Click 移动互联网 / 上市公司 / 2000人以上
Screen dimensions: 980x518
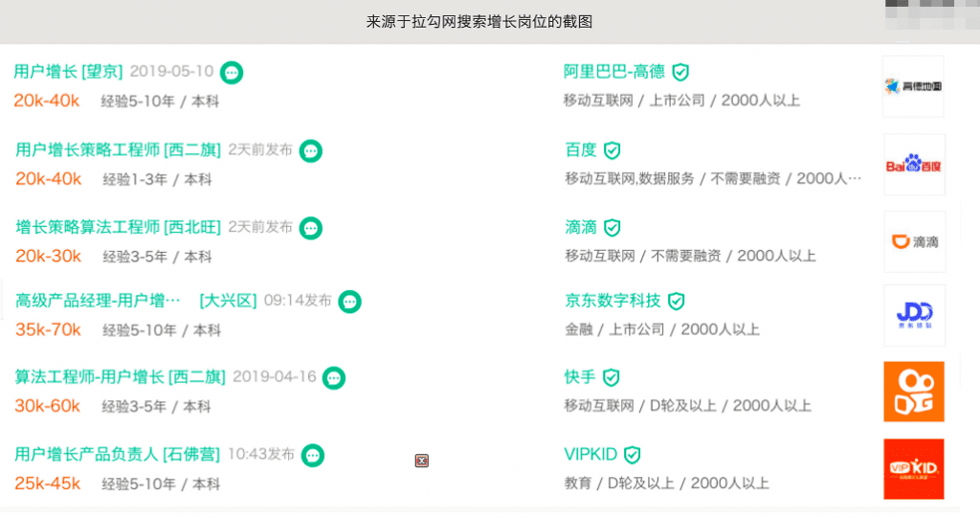pyautogui.click(x=681, y=101)
